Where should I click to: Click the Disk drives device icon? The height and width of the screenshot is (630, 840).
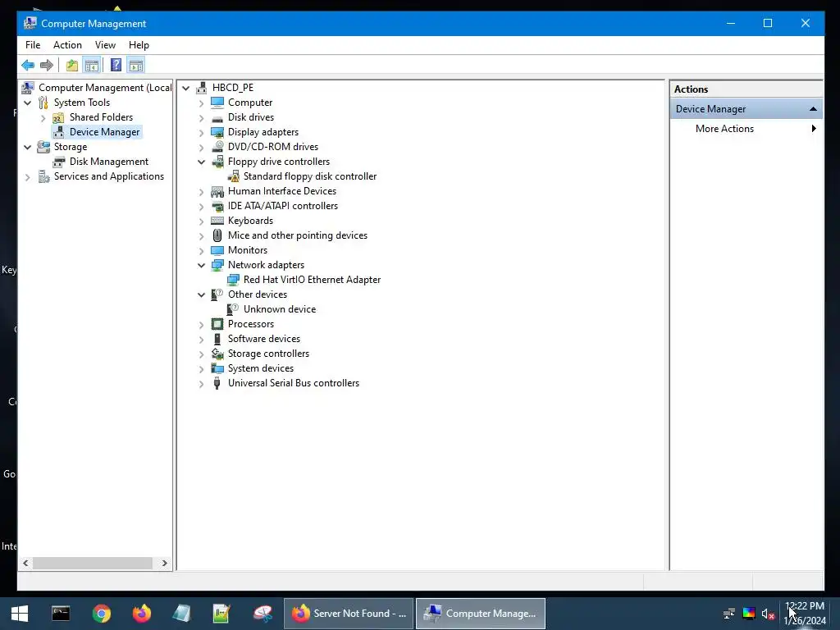pyautogui.click(x=217, y=117)
